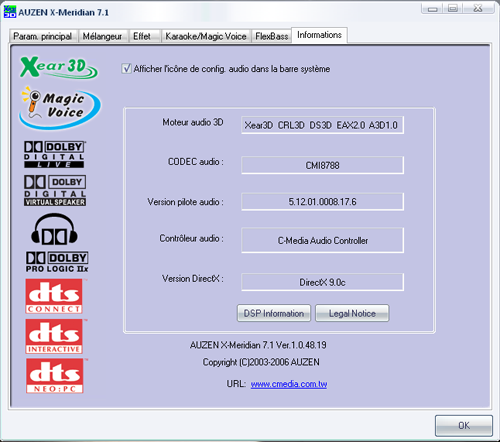Click the Magic Voice logo icon
Screen dimensions: 500x442
pyautogui.click(x=59, y=107)
